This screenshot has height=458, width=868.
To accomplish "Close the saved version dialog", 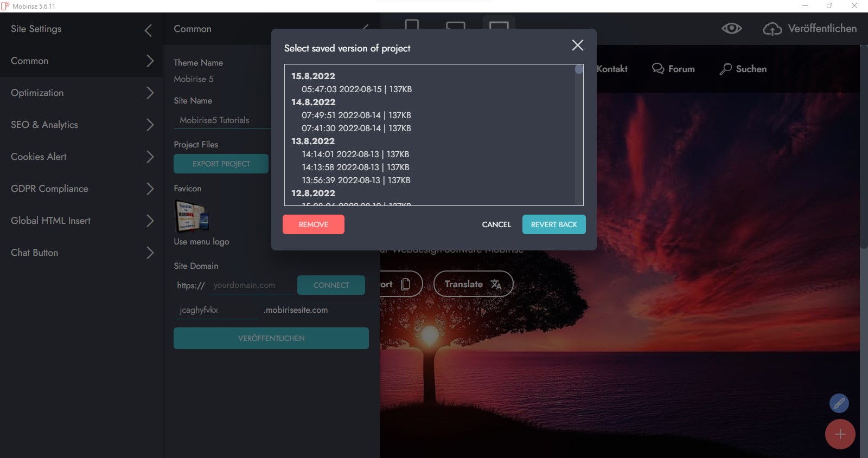I will [577, 46].
